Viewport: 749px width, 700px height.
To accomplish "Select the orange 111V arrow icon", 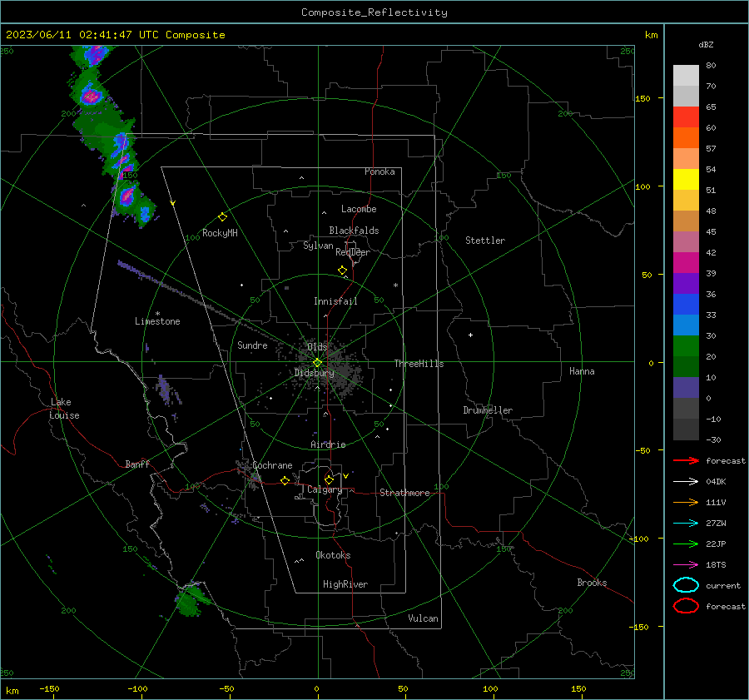I will pos(686,502).
